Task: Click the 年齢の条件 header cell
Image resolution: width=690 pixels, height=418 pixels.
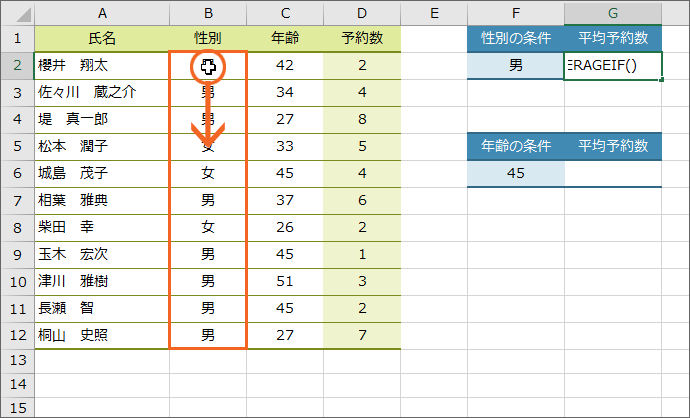Action: click(516, 147)
